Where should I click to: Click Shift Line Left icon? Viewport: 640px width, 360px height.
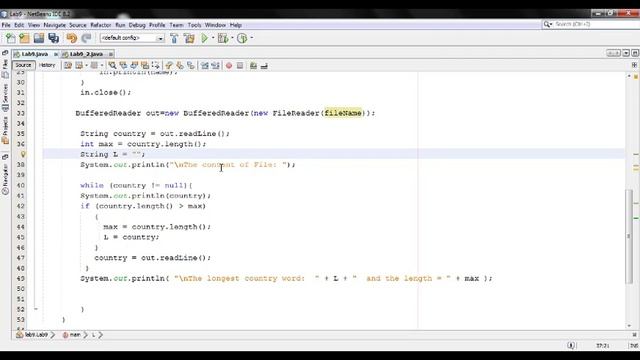click(204, 65)
